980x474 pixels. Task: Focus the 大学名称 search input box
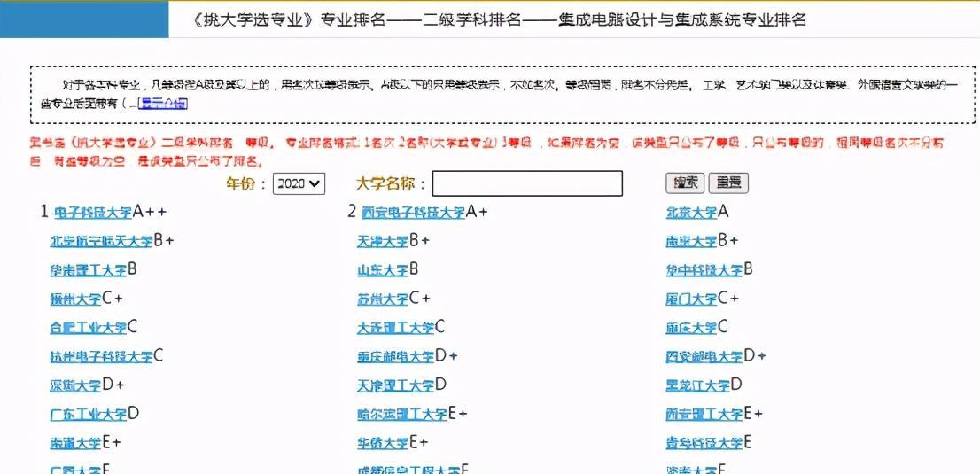(527, 183)
